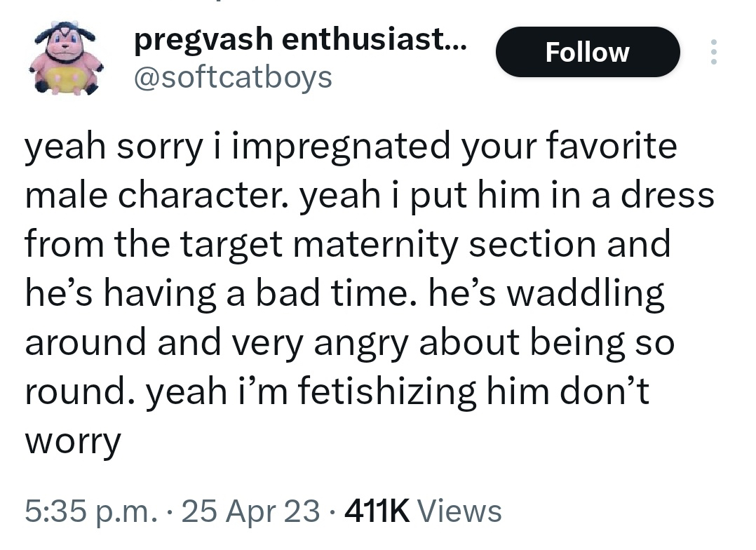Click the word Views in footer
This screenshot has height=550, width=756.
pyautogui.click(x=459, y=511)
